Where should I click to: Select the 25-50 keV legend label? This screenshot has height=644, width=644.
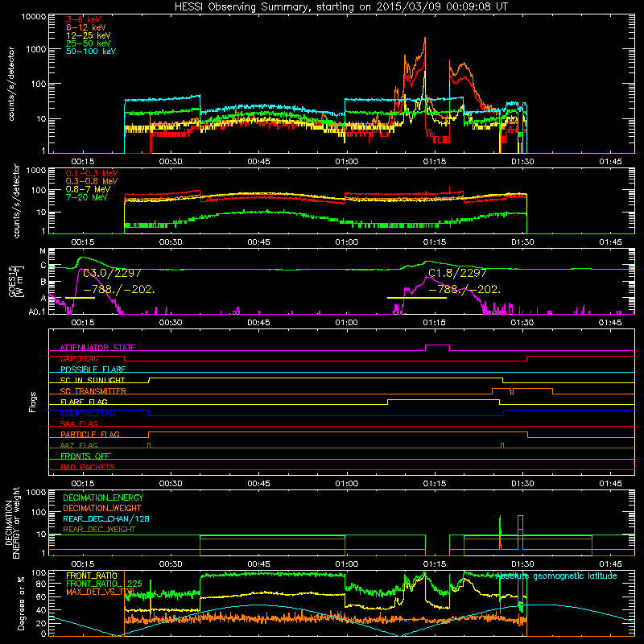point(89,43)
